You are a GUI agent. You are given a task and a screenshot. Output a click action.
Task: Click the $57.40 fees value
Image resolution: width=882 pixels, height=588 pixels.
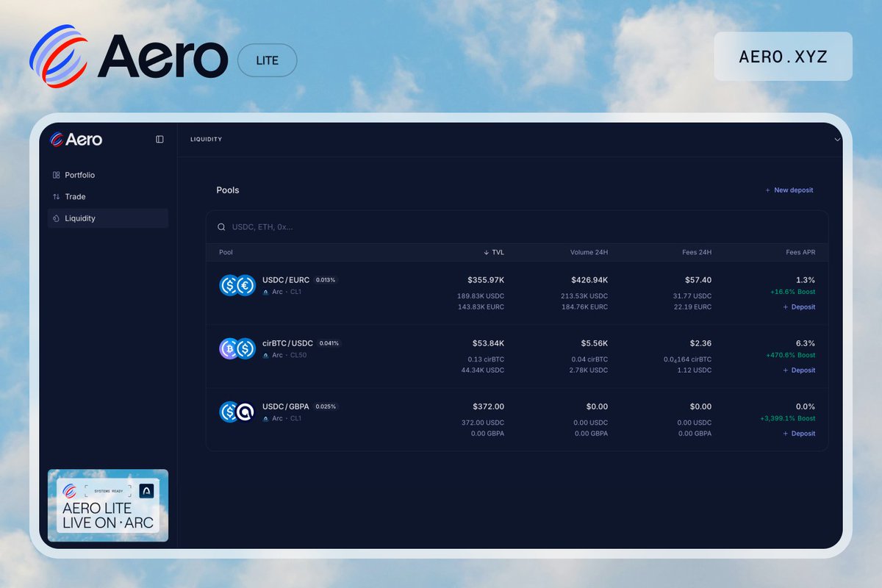(698, 280)
